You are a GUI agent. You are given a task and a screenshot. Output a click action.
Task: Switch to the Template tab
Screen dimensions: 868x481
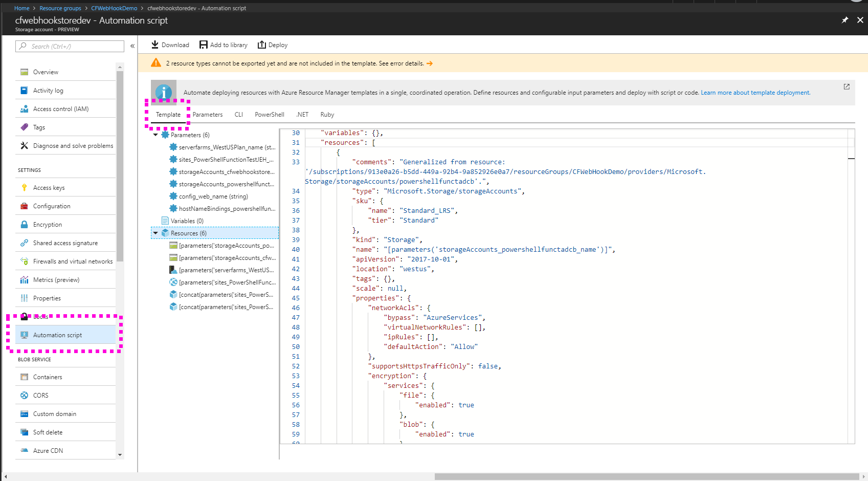[x=168, y=115]
